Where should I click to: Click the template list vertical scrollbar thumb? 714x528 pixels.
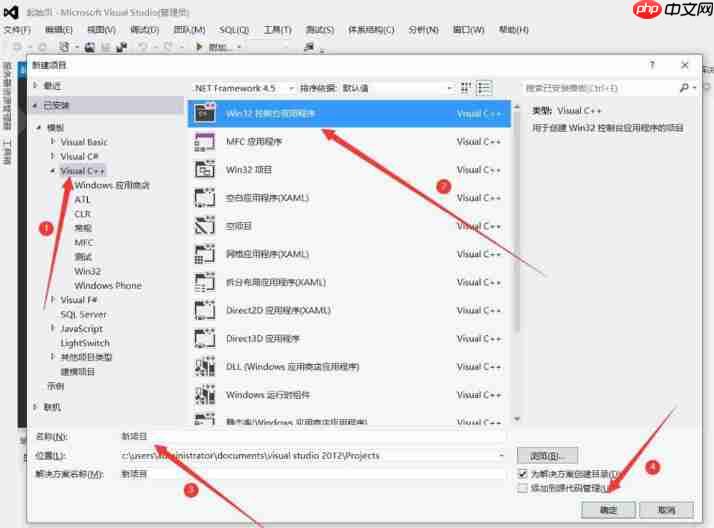pyautogui.click(x=517, y=221)
